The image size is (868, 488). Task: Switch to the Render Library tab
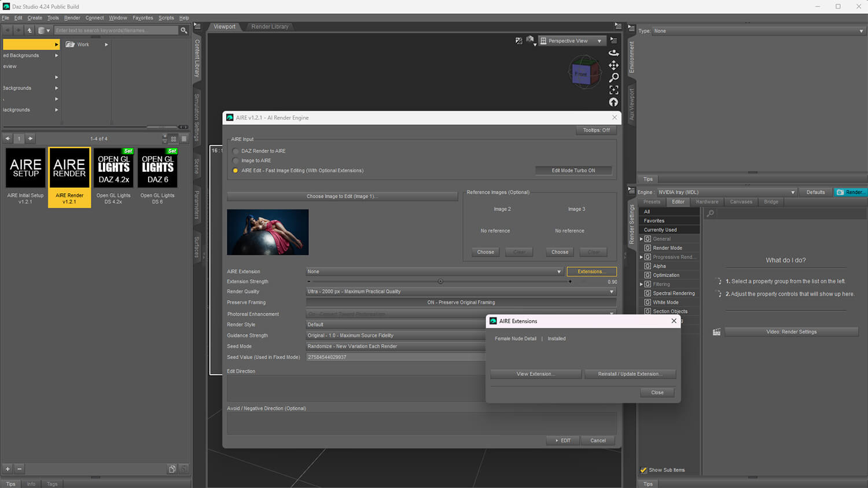click(270, 27)
